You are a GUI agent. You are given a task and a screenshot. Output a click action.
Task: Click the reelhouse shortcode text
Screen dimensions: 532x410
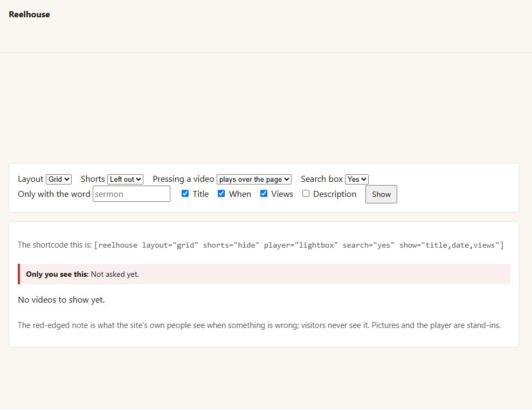pos(299,245)
